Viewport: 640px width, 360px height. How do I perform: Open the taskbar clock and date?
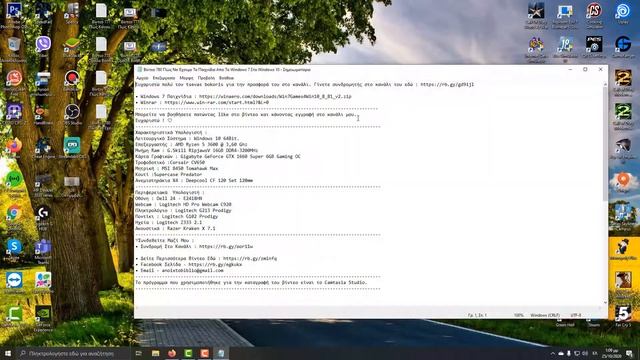611,353
